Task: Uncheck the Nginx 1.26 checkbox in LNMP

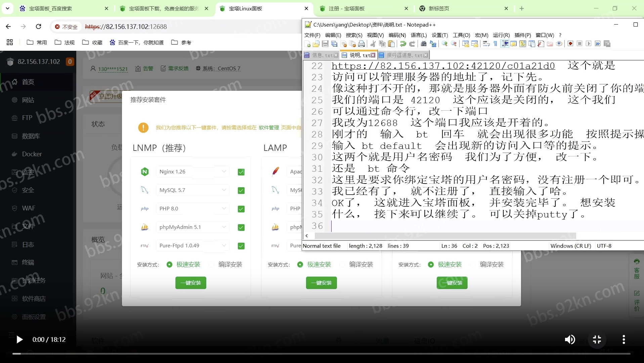Action: tap(241, 172)
